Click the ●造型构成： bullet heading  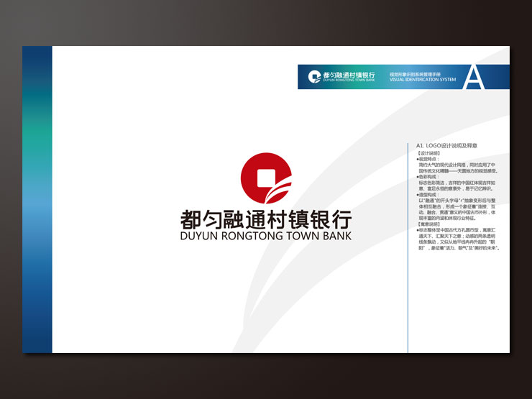click(x=428, y=195)
